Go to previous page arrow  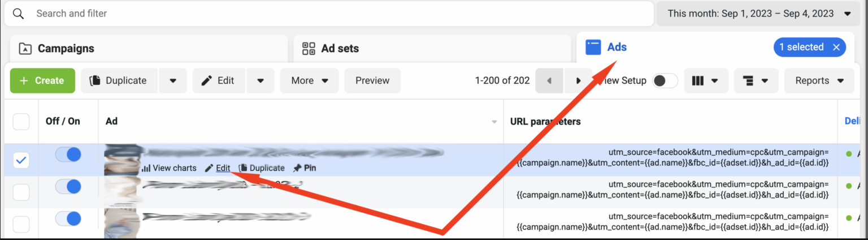click(x=549, y=80)
